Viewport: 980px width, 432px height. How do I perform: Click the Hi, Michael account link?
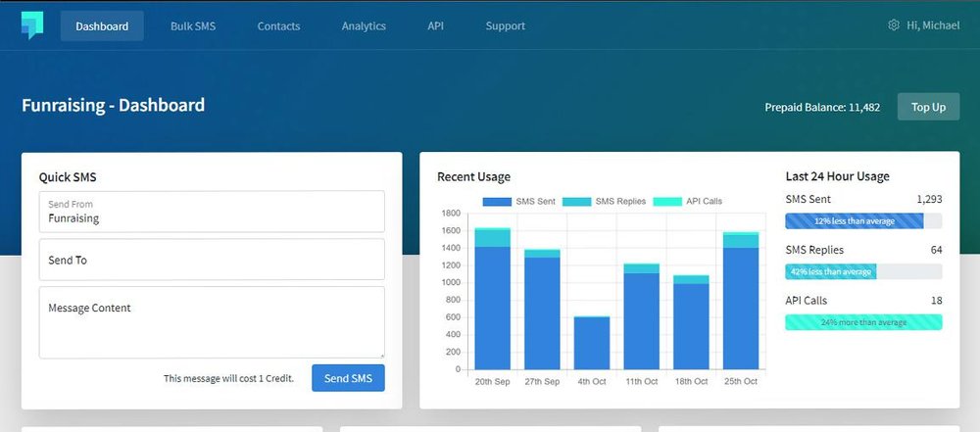pyautogui.click(x=933, y=25)
